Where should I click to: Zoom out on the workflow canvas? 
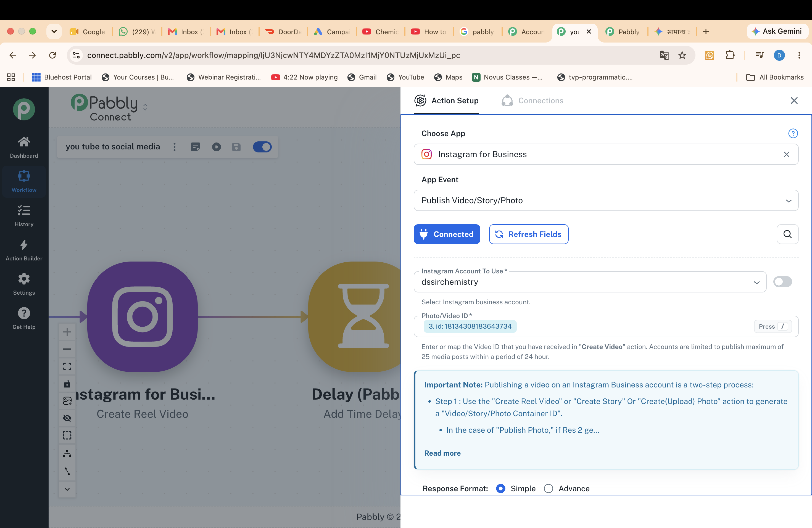(x=67, y=349)
